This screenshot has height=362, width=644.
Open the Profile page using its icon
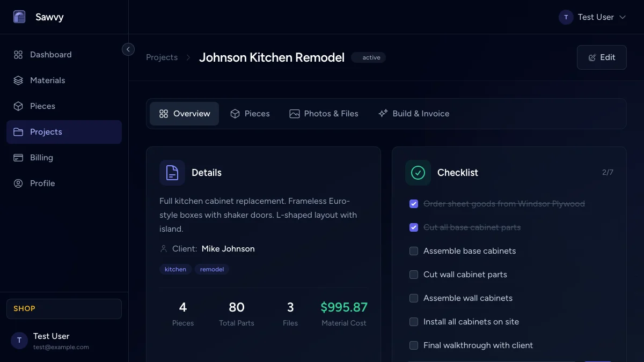(18, 183)
